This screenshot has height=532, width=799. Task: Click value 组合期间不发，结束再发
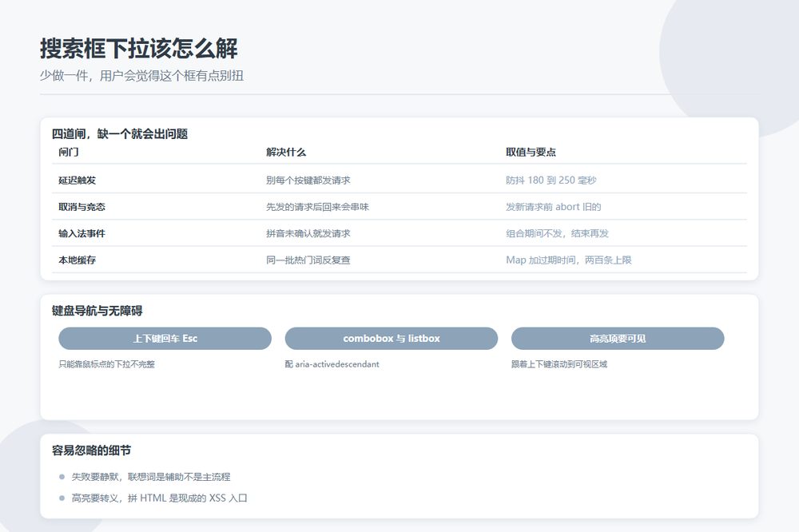click(x=558, y=233)
